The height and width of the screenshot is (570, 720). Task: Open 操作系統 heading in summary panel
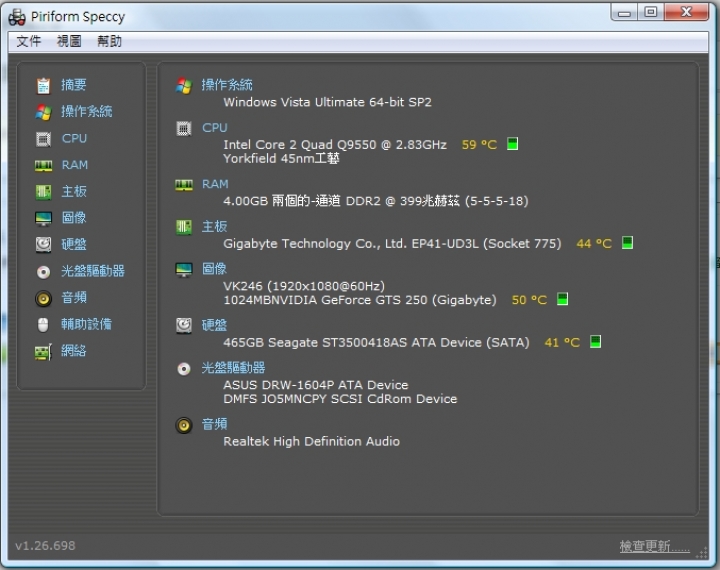(x=227, y=85)
